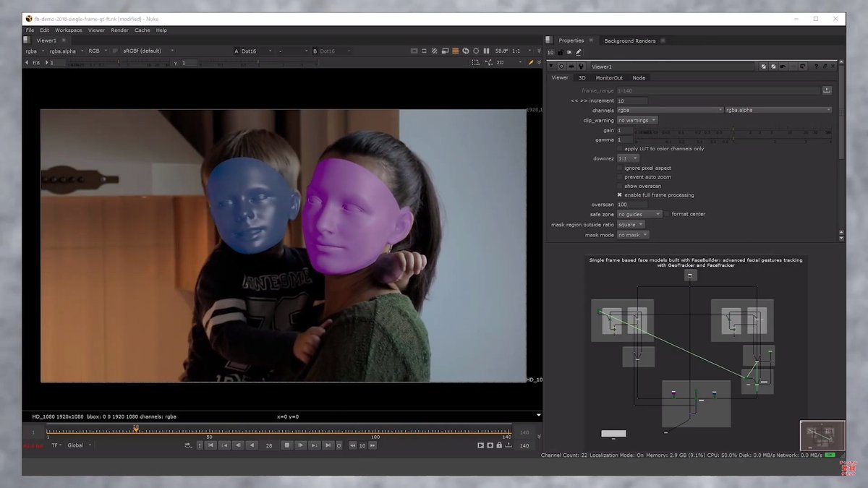Jump to the first frame
This screenshot has width=868, height=488.
210,445
